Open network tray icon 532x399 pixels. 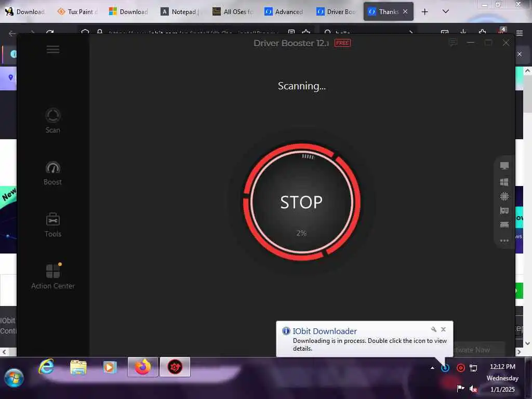tap(473, 368)
